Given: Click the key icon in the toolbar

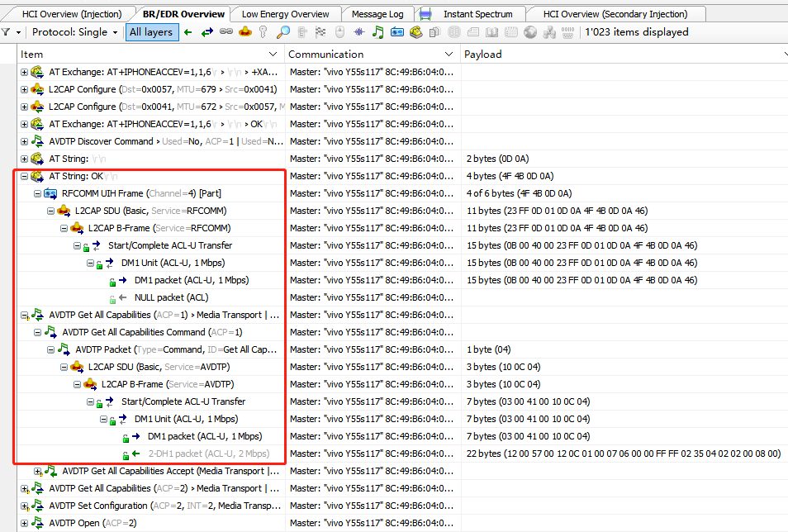Looking at the screenshot, I should tap(263, 32).
